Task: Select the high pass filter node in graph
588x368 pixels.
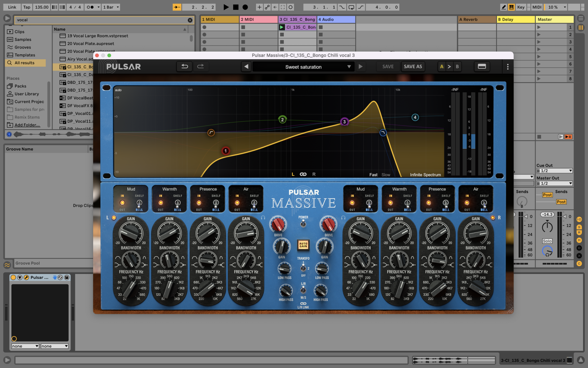Action: (x=211, y=133)
